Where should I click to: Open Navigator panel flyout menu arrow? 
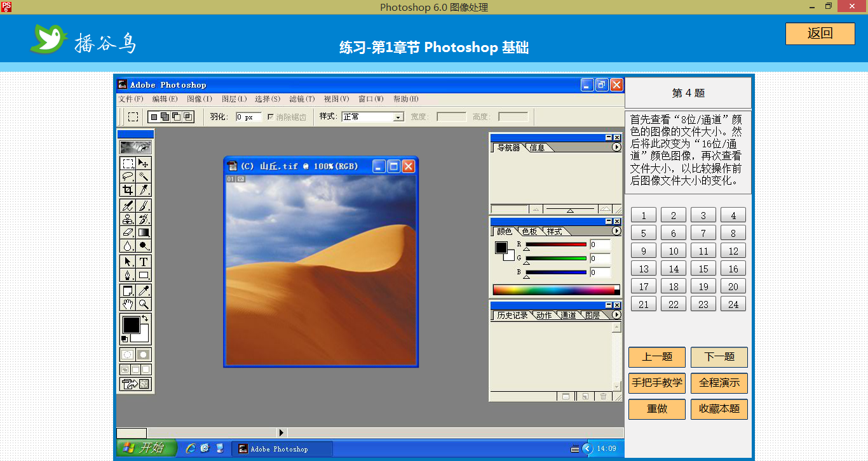click(x=616, y=147)
